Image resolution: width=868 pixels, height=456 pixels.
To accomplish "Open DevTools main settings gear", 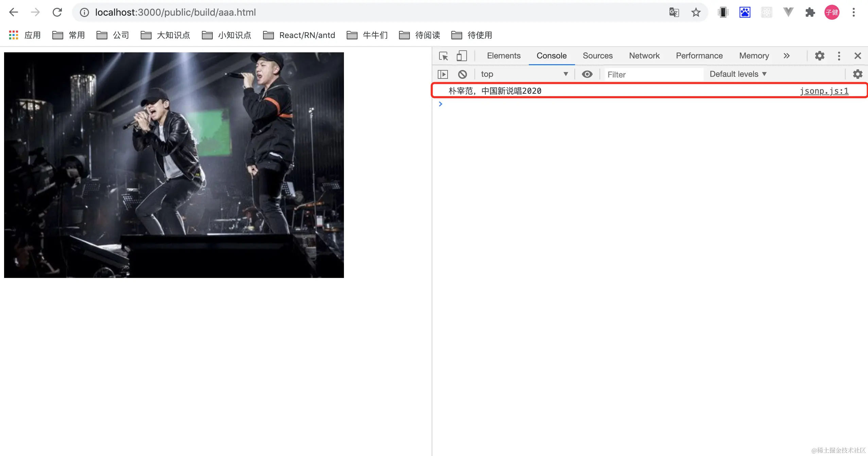I will tap(819, 56).
